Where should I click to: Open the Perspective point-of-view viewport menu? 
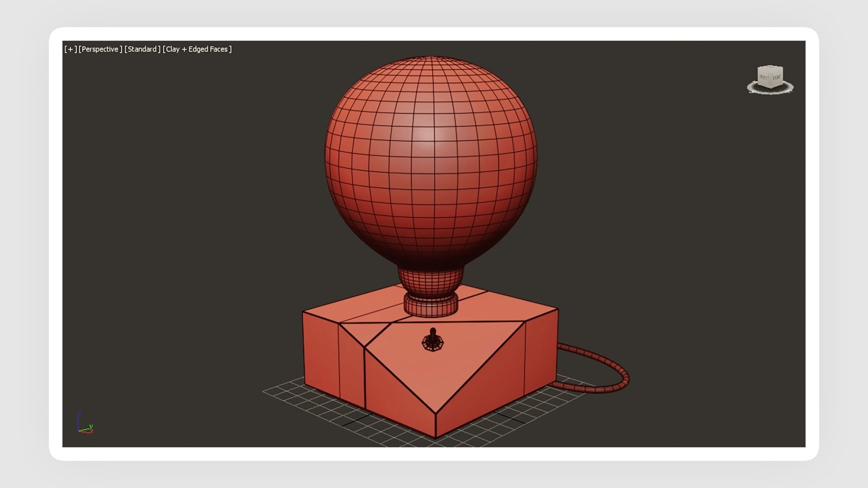click(x=100, y=49)
